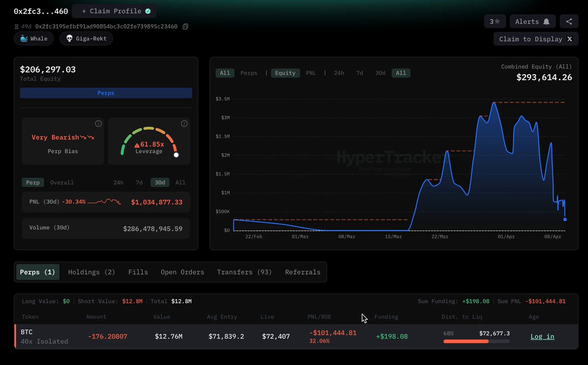Click the Giga-Rekt skull badge
The height and width of the screenshot is (365, 588).
click(x=86, y=38)
